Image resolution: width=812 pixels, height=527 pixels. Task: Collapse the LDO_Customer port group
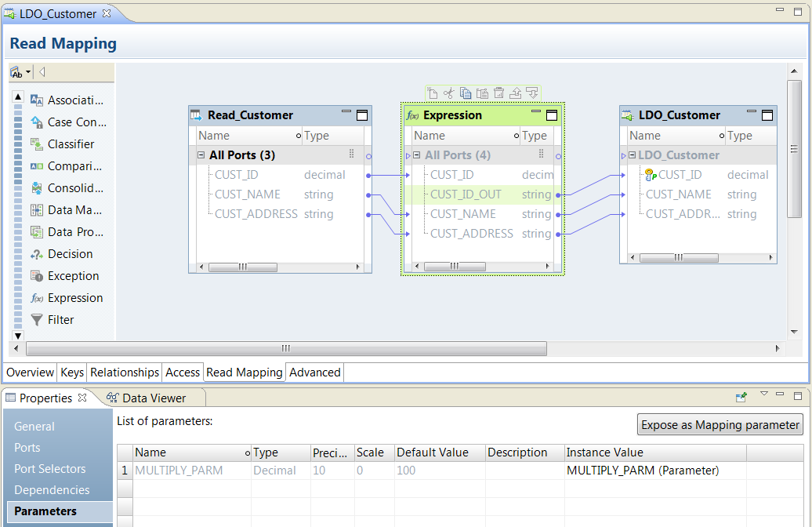coord(632,155)
